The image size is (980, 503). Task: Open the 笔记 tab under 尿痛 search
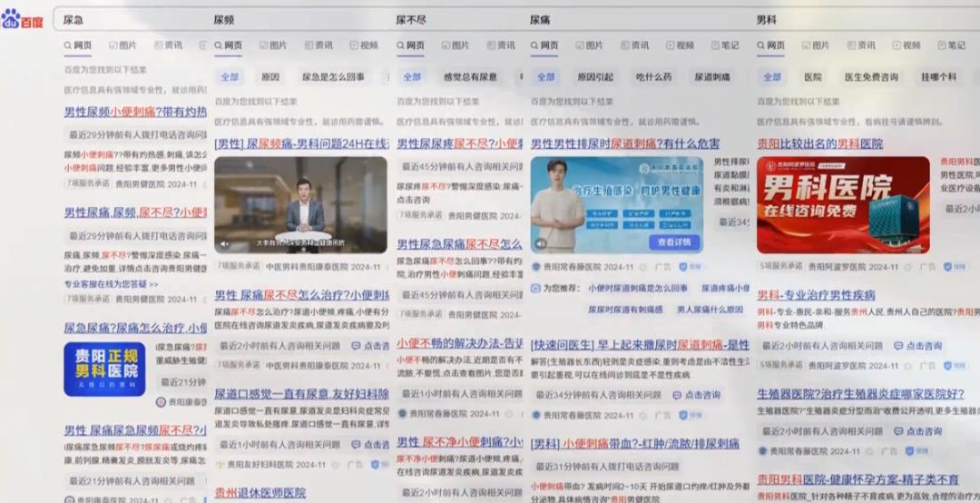[x=725, y=45]
